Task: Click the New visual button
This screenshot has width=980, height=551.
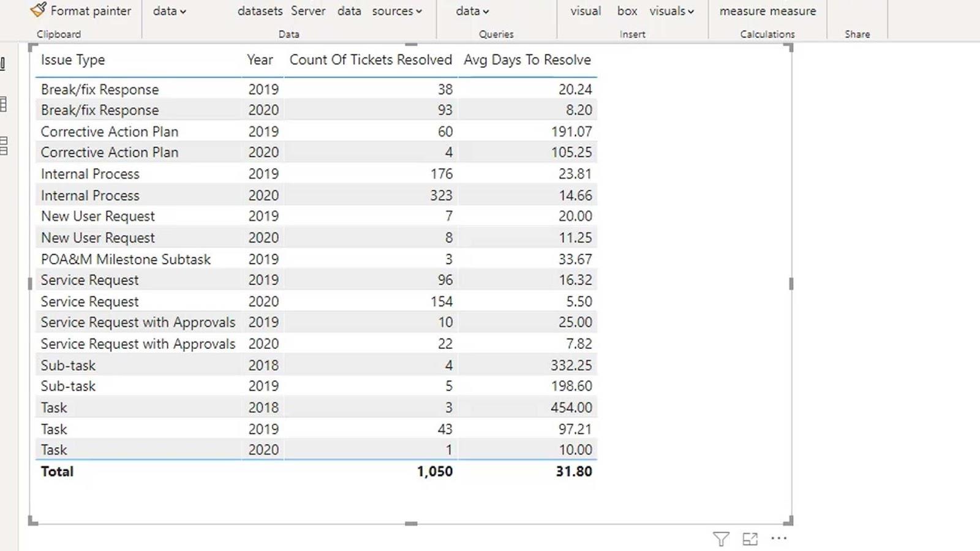Action: coord(586,11)
